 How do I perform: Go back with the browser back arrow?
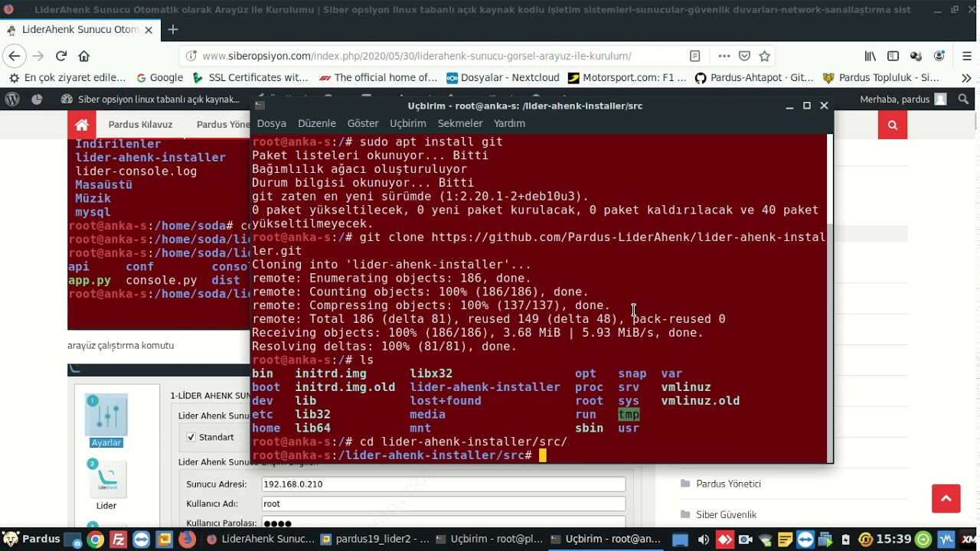coord(15,56)
